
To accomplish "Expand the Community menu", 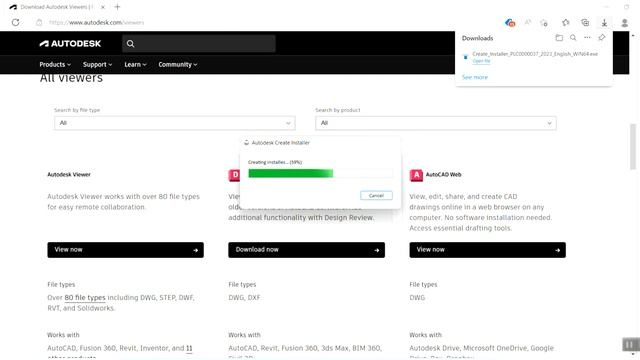I will click(178, 64).
